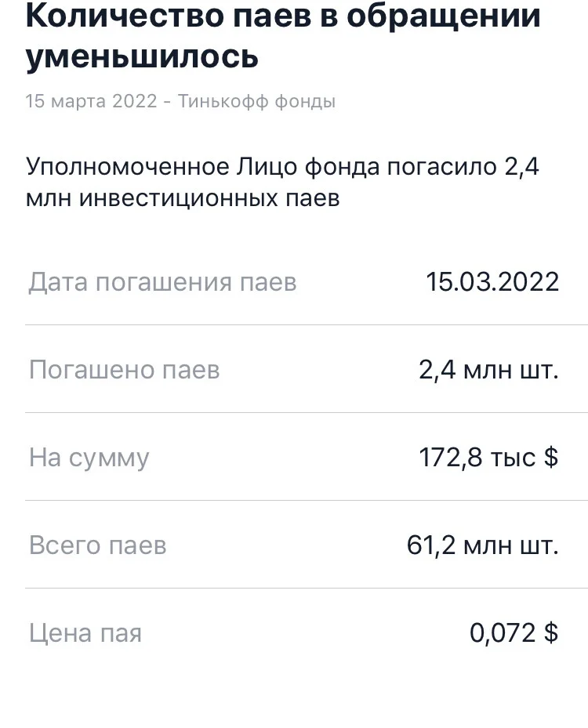
Task: Select the word 'Количество' in the title
Action: pyautogui.click(x=125, y=16)
